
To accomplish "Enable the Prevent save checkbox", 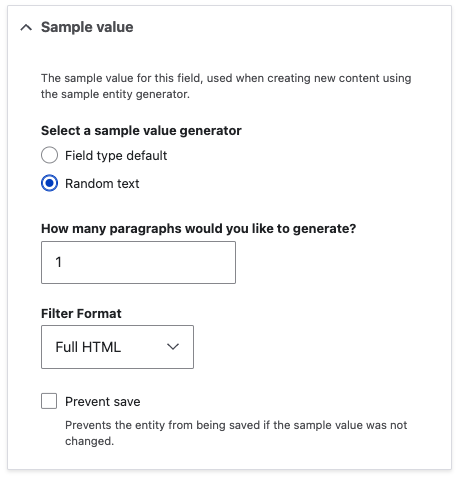I will click(x=49, y=401).
